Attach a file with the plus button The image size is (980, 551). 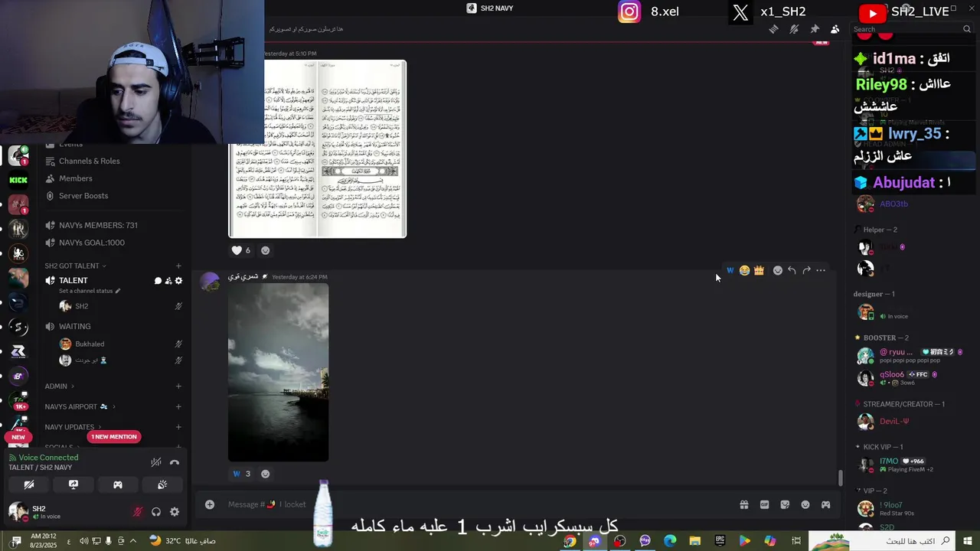coord(210,504)
